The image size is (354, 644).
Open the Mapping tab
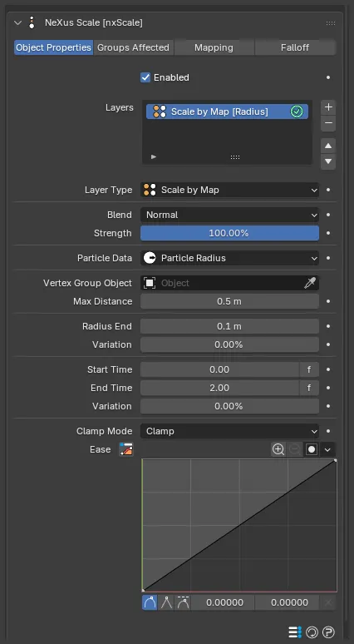[x=214, y=47]
